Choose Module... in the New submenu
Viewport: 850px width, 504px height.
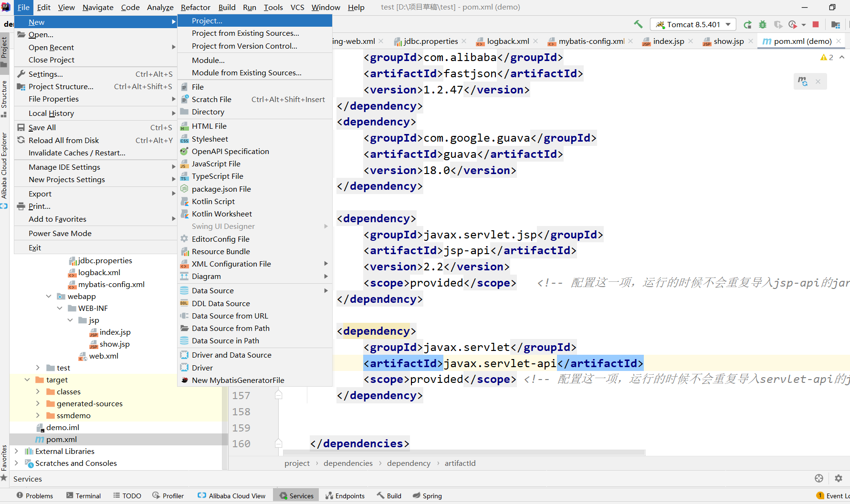tap(255, 60)
